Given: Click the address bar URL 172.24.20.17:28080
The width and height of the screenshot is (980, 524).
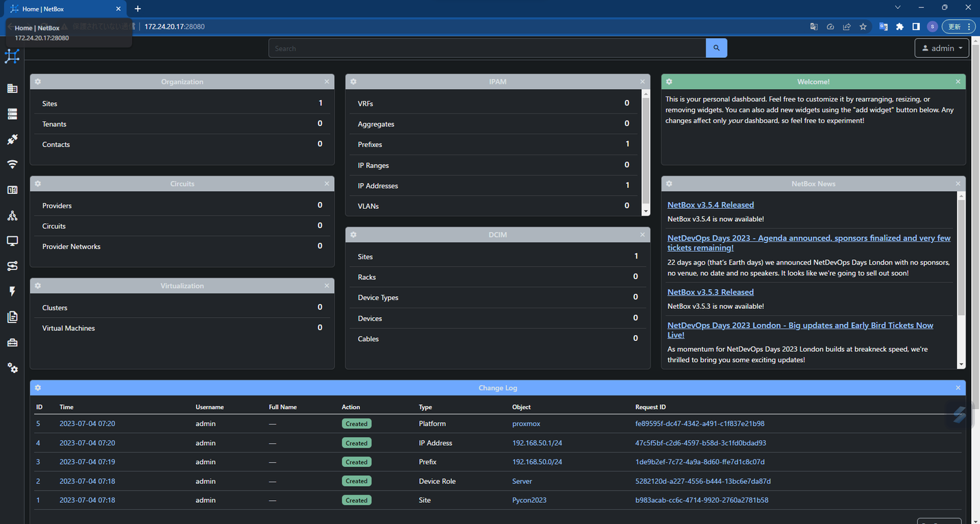Looking at the screenshot, I should (174, 27).
